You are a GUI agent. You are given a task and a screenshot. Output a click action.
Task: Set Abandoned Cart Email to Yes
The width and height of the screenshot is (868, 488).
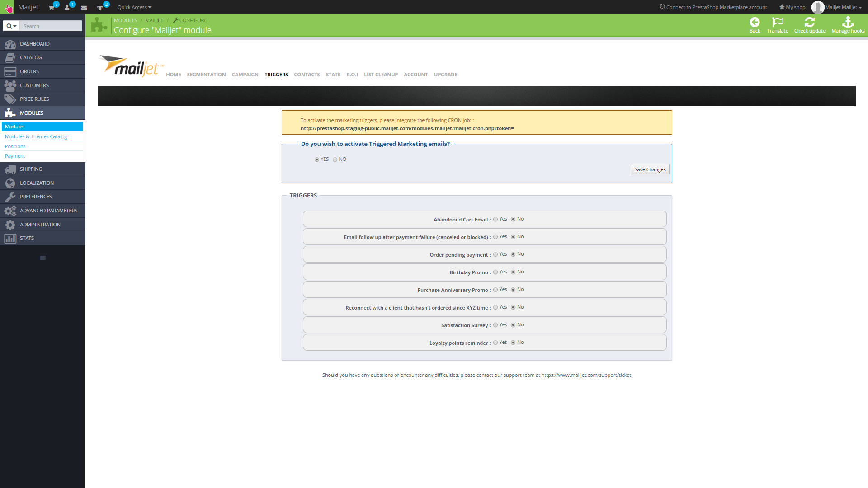(495, 219)
